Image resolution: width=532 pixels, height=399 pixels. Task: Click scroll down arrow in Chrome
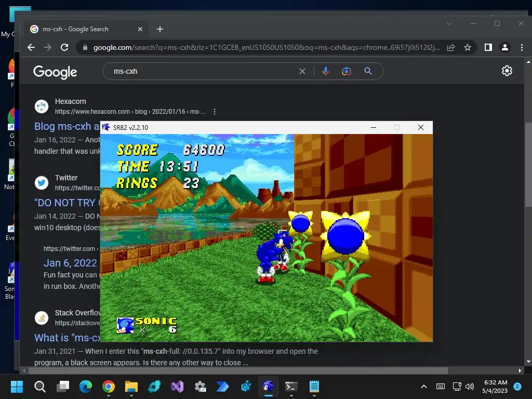coord(528,362)
